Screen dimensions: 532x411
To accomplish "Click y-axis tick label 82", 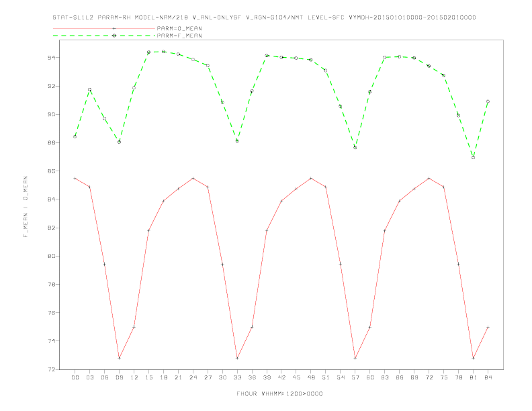I will (52, 228).
